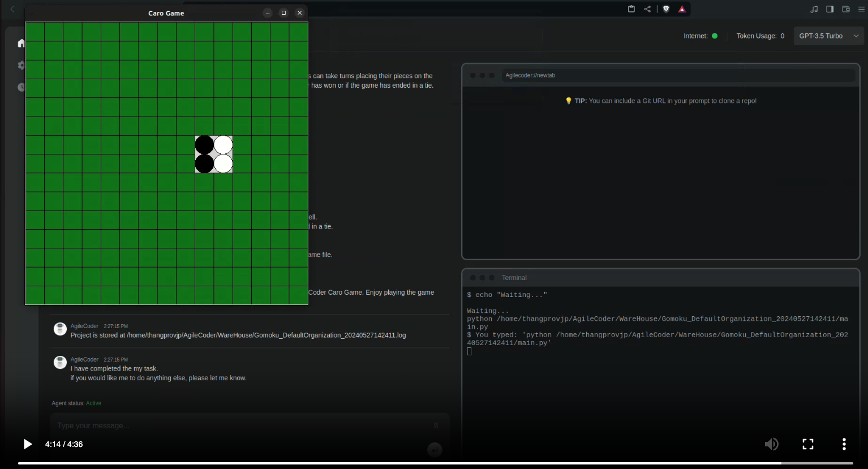Click the top black piece on Caro board
Viewport: 868px width, 469px height.
tap(204, 145)
